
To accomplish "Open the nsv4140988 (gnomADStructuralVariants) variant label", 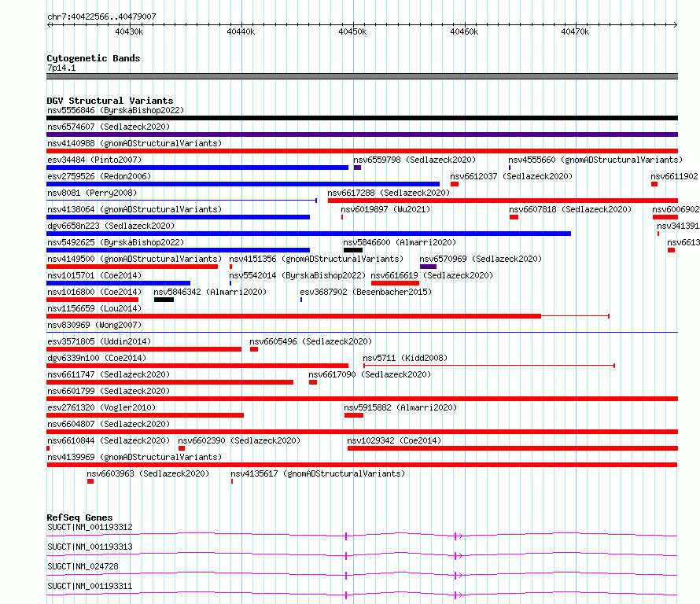I will pyautogui.click(x=134, y=143).
